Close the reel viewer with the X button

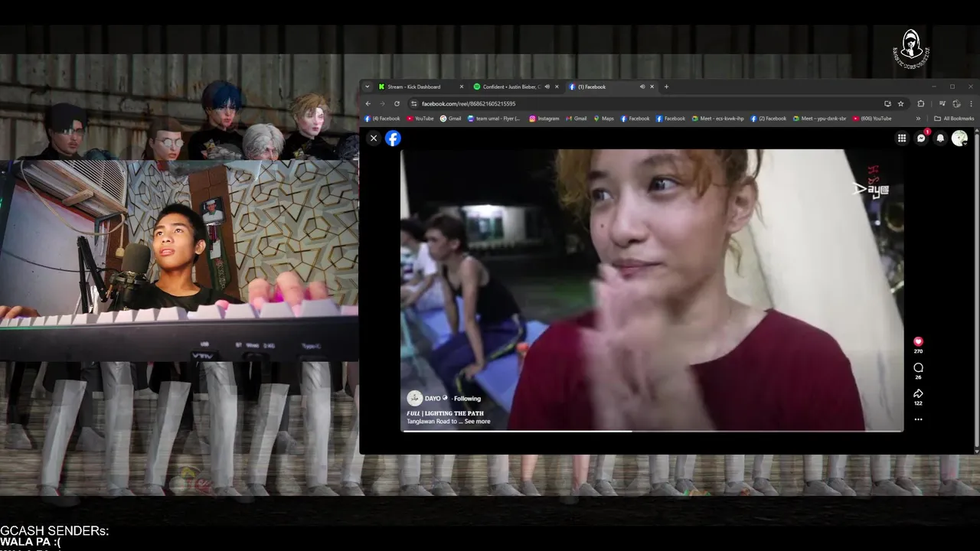click(374, 138)
